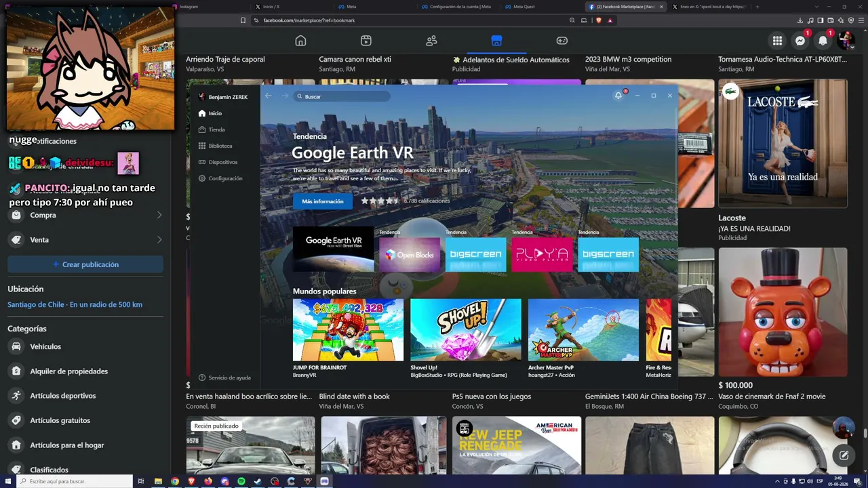Screen dimensions: 868x488
Task: Toggle browser sidebar panel icon
Action: coord(821,20)
